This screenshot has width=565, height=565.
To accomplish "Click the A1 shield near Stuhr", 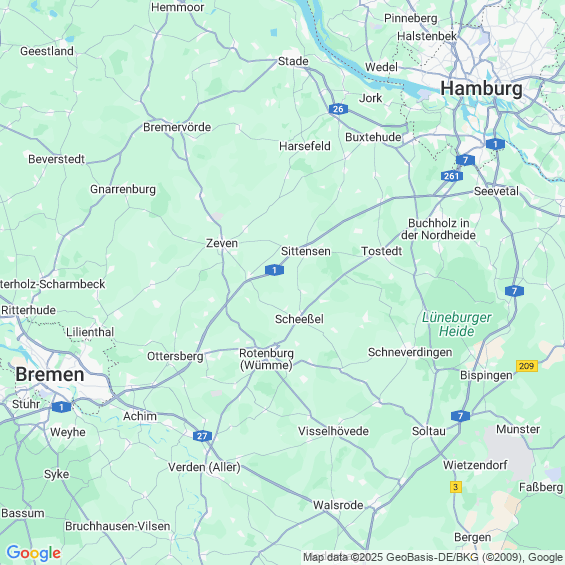I will (61, 407).
